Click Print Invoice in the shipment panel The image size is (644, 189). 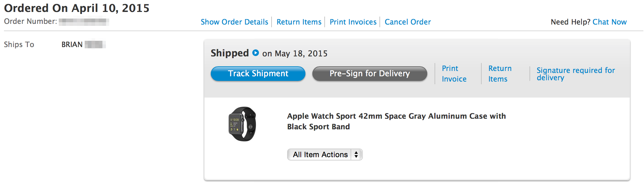click(454, 74)
